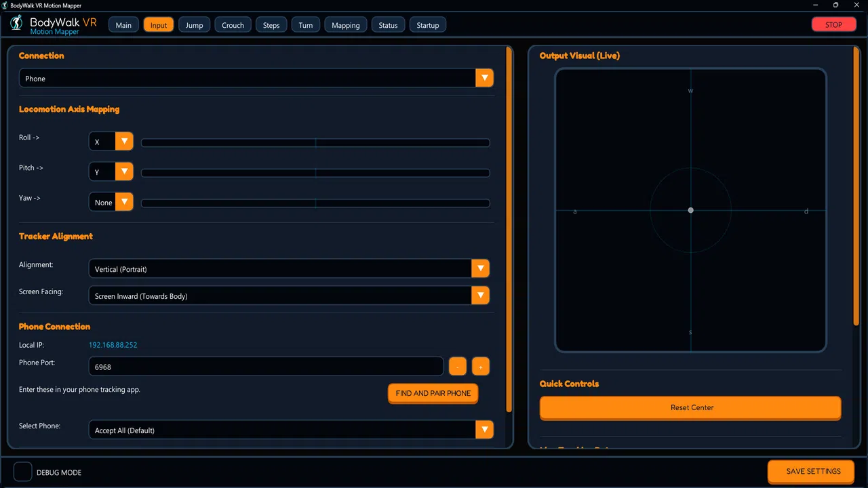
Task: Expand the Alignment Vertical (Portrait) dropdown
Action: pos(289,269)
